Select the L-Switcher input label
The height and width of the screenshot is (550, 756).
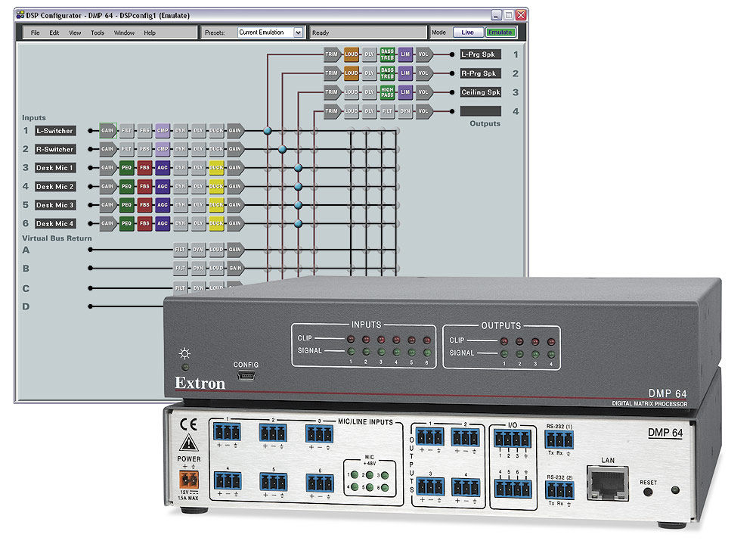coord(55,131)
